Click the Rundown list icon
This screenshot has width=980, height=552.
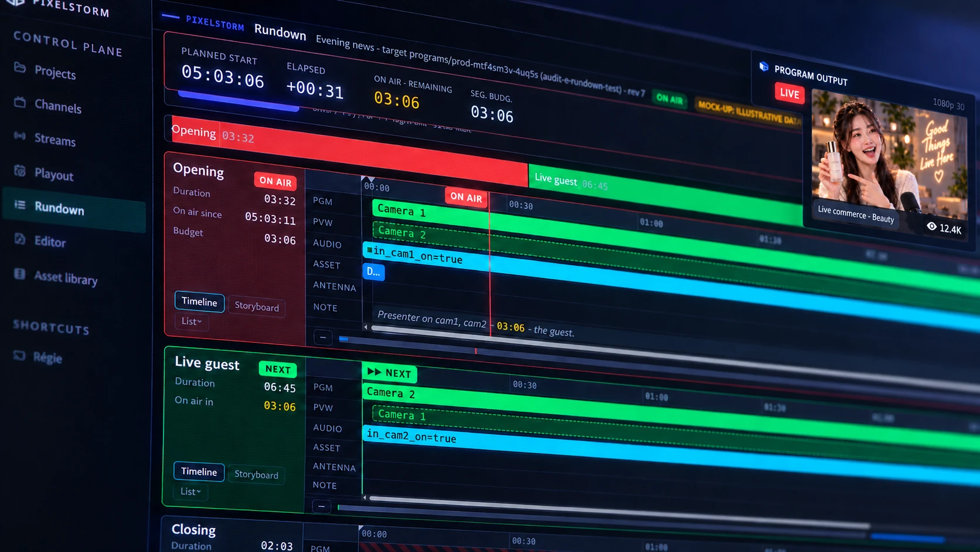[20, 205]
